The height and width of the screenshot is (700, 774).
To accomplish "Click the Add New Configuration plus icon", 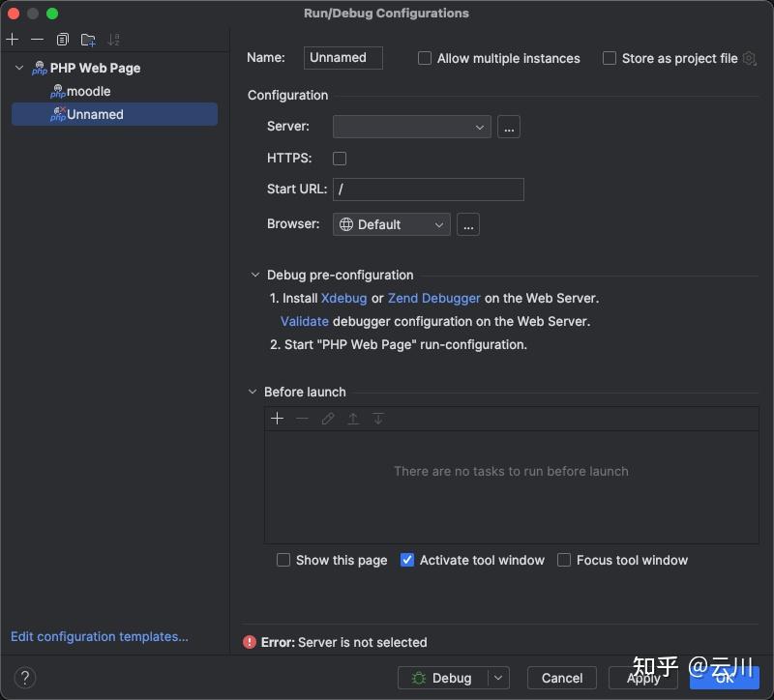I will 13,40.
